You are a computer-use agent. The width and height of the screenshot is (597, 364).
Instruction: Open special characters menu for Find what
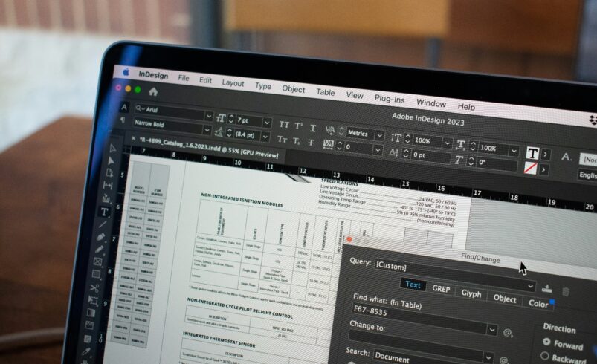pos(507,333)
